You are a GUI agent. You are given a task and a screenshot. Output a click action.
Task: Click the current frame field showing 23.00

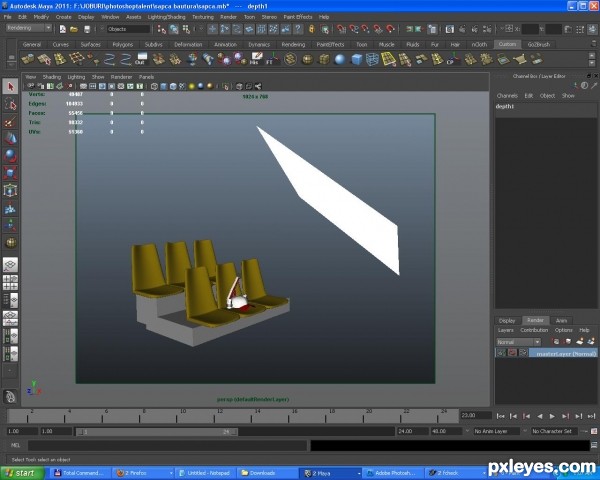click(x=476, y=415)
